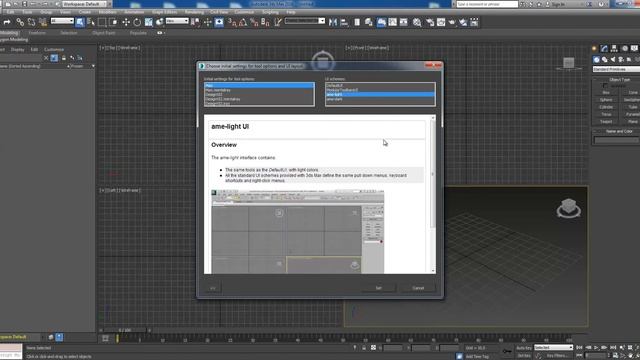Open the Modifiers menu

(x=108, y=12)
